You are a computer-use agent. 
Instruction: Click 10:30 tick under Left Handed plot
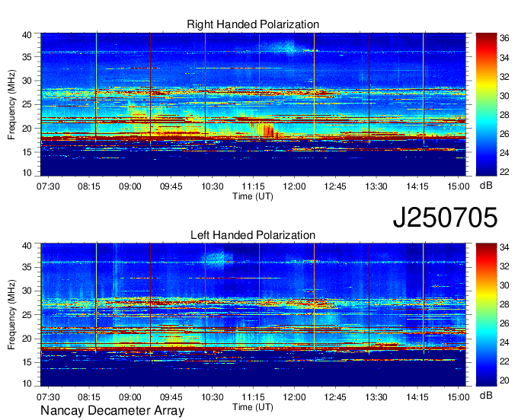tap(213, 397)
